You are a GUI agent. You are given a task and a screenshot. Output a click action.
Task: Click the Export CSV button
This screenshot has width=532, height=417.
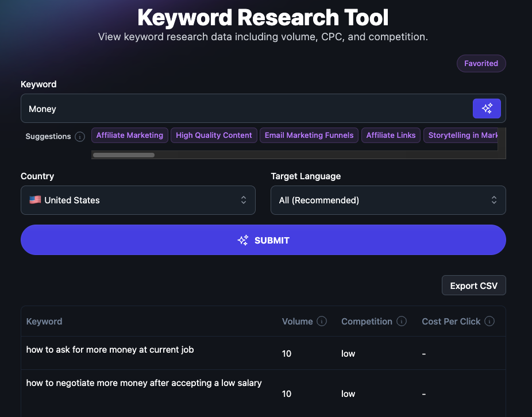(x=473, y=285)
